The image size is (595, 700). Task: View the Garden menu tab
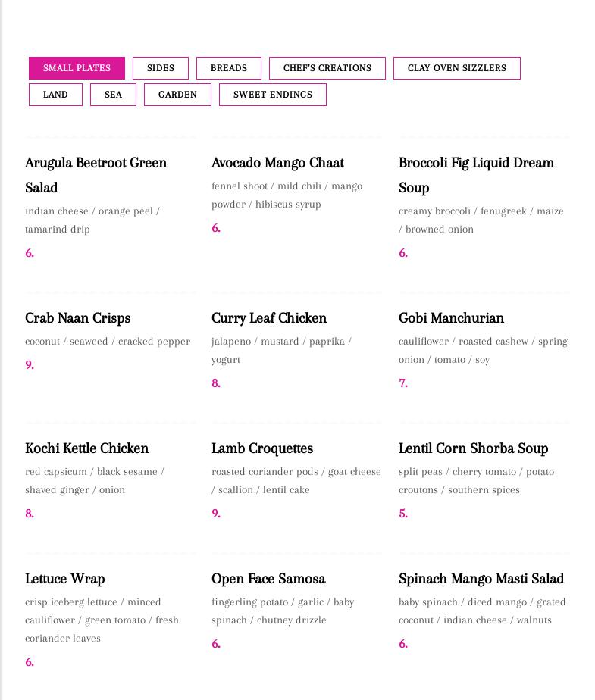click(177, 95)
